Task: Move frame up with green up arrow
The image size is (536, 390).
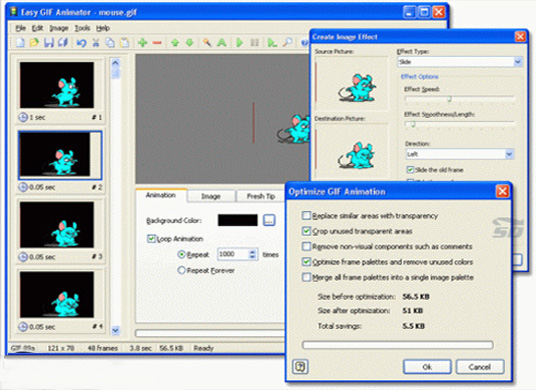Action: click(x=175, y=43)
